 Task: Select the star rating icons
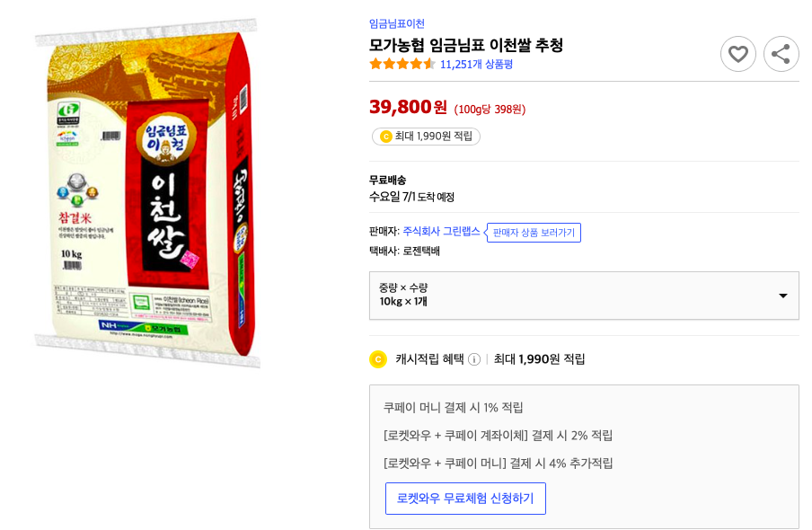click(402, 64)
